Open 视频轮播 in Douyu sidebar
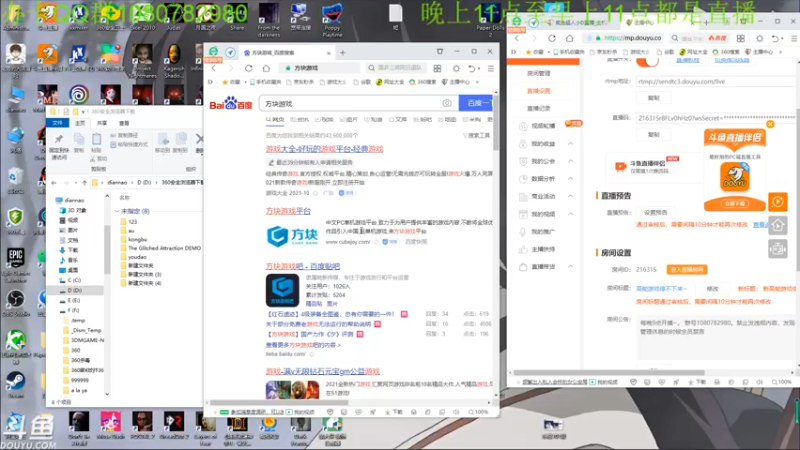 pos(543,126)
